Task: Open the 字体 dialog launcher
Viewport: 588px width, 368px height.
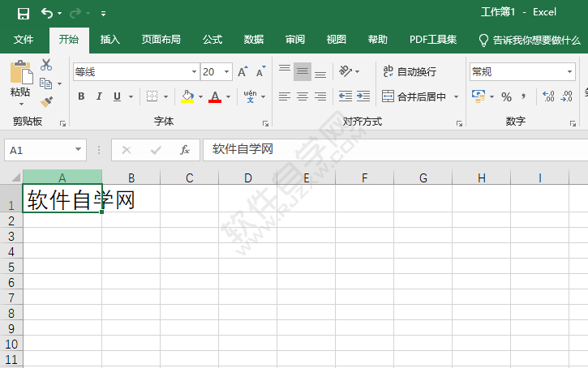Action: pos(265,123)
